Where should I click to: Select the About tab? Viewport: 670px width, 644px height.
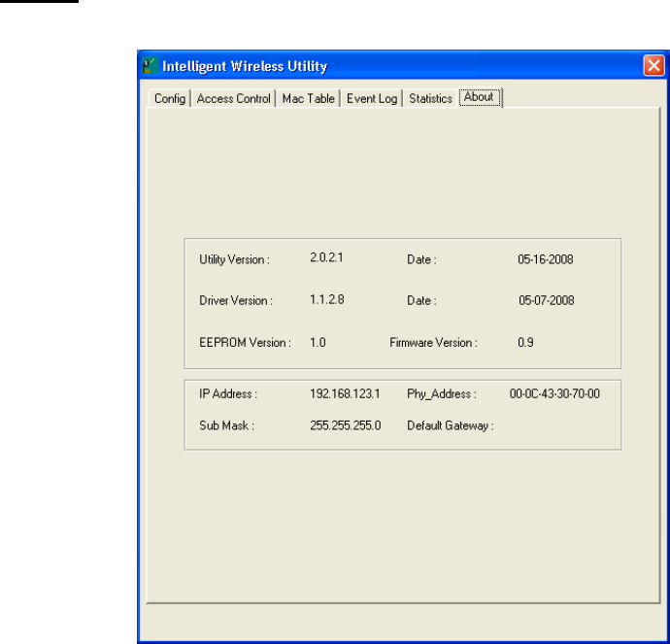(x=480, y=97)
